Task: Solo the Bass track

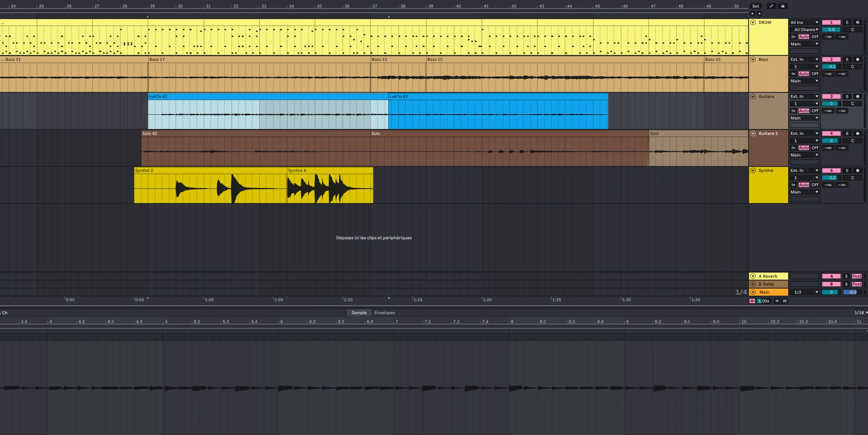Action: click(x=847, y=59)
